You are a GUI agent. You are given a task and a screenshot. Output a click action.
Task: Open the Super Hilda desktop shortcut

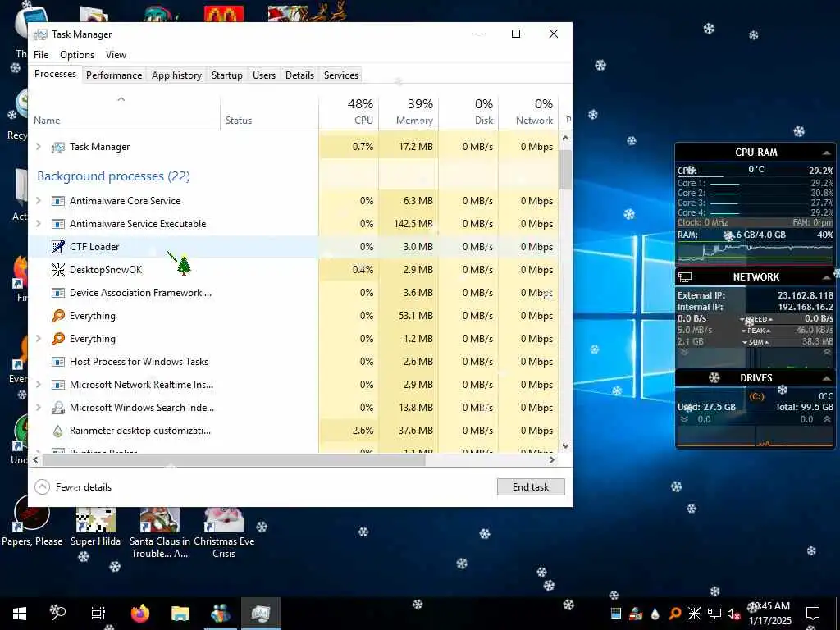pos(95,527)
